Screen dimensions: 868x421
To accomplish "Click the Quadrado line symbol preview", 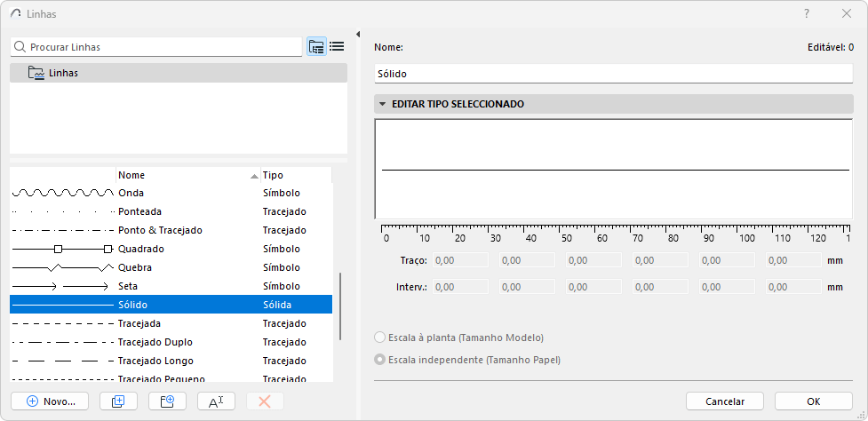I will 63,249.
